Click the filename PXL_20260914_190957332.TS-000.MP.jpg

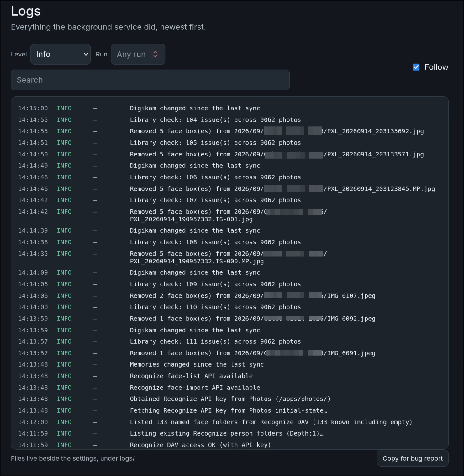click(197, 261)
